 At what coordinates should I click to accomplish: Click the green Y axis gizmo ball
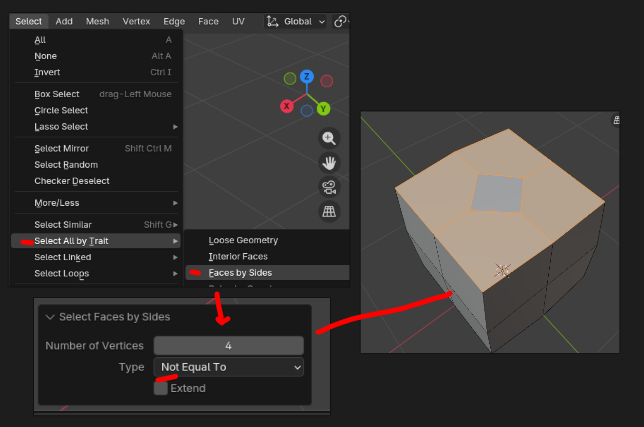[x=324, y=108]
